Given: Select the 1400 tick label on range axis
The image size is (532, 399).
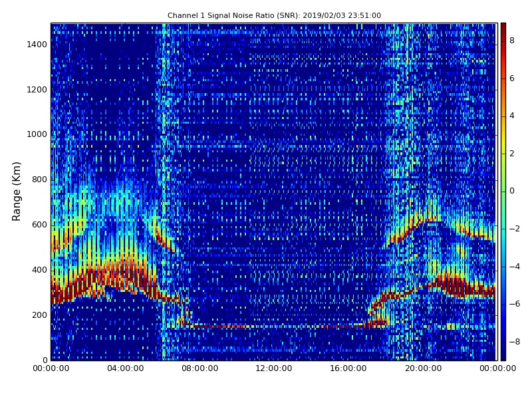Looking at the screenshot, I should (x=37, y=45).
